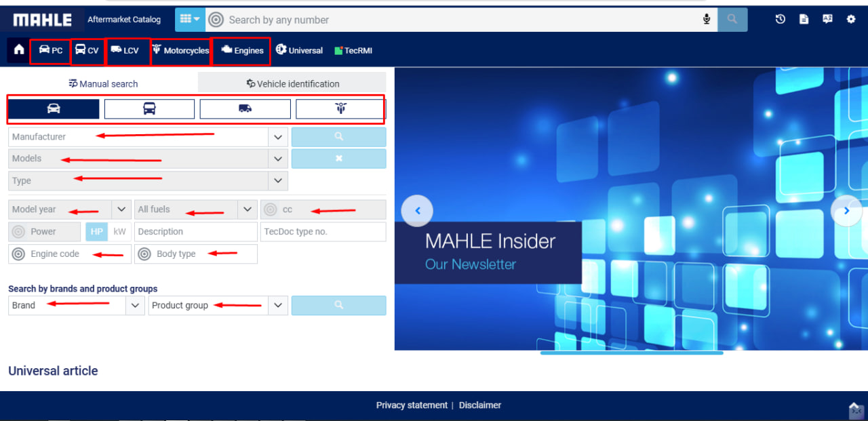The image size is (868, 421).
Task: Focus the Search by any number field
Action: point(461,20)
